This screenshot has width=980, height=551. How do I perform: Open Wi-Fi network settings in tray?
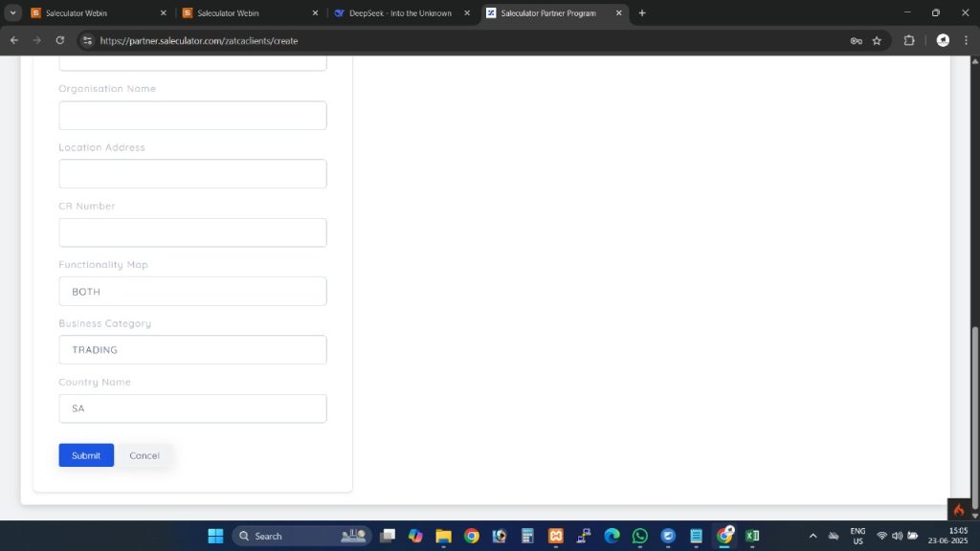881,536
